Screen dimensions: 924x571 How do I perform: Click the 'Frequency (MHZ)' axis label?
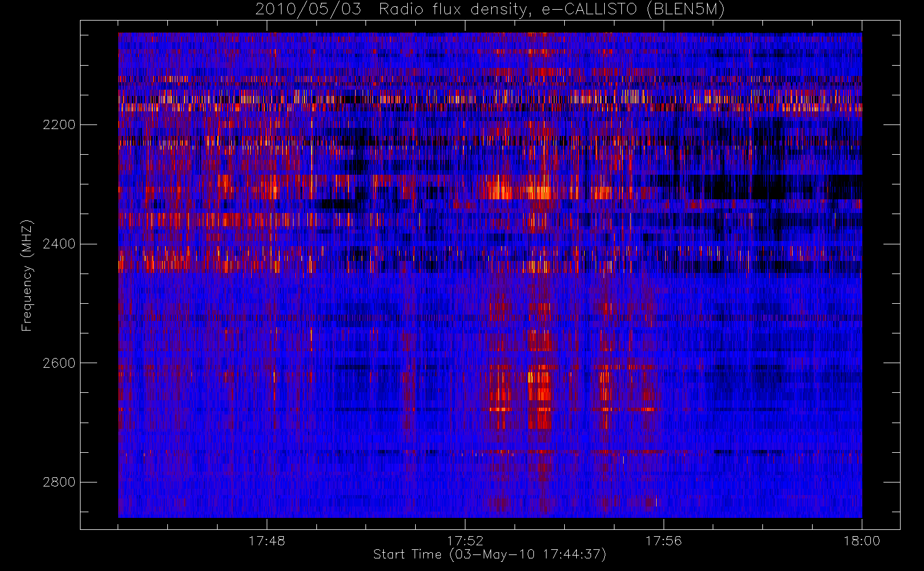(27, 276)
